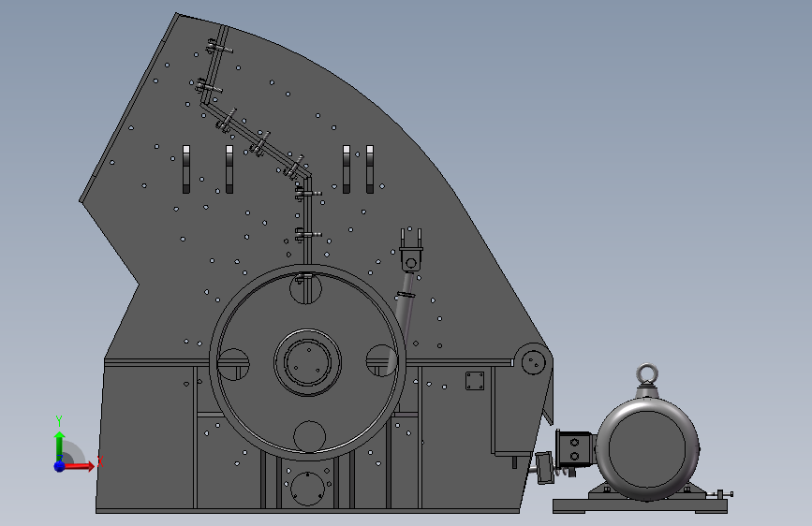Click the blue Z axis ball of the triad
Image resolution: width=812 pixels, height=526 pixels.
pos(60,466)
